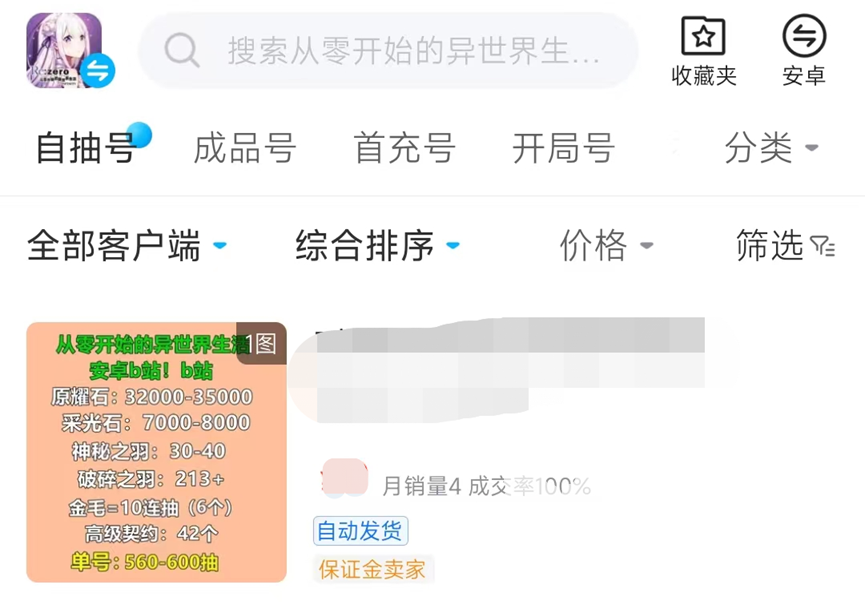Tap the 自动发货 tag
This screenshot has width=865, height=605.
(x=360, y=531)
